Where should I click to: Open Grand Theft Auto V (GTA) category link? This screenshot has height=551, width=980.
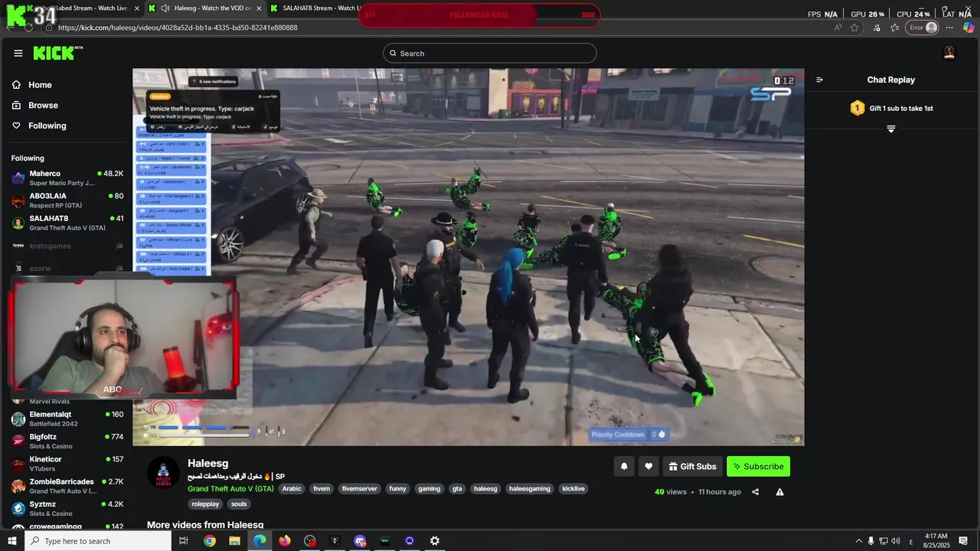(x=230, y=488)
